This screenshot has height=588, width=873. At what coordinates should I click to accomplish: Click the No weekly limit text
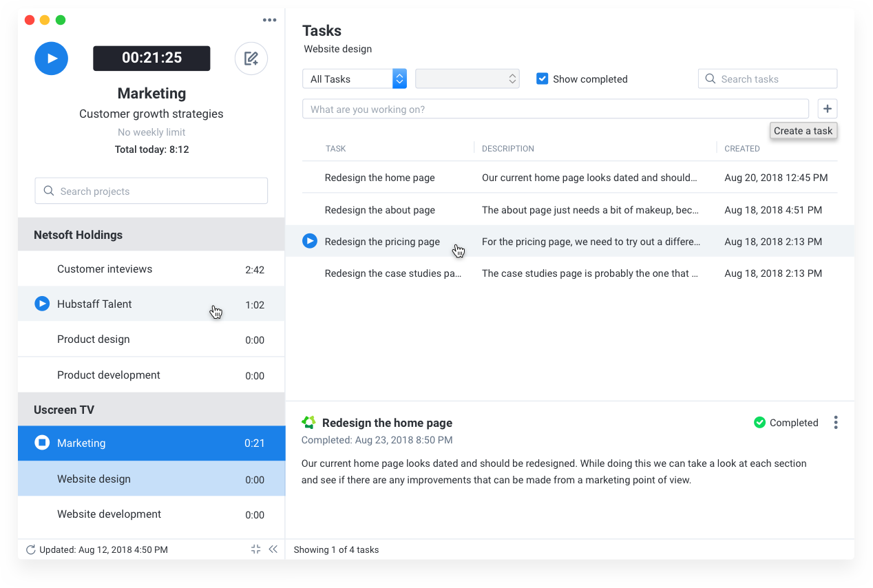click(x=151, y=132)
